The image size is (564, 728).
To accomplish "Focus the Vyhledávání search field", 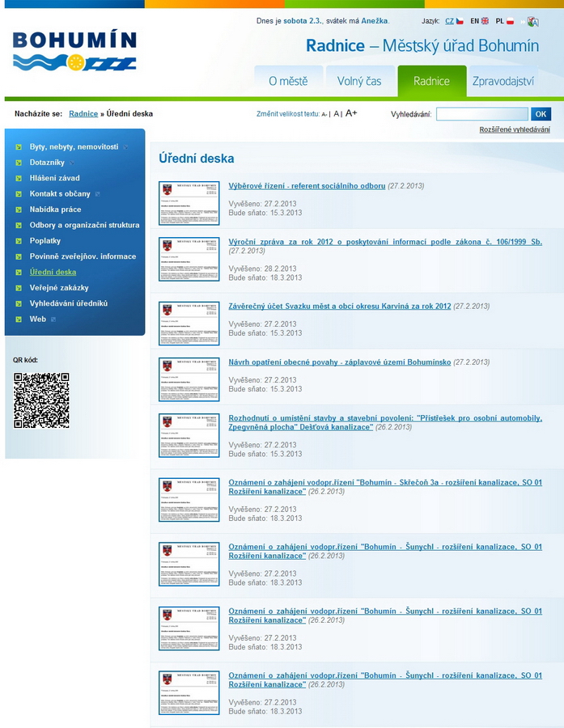I will (482, 114).
